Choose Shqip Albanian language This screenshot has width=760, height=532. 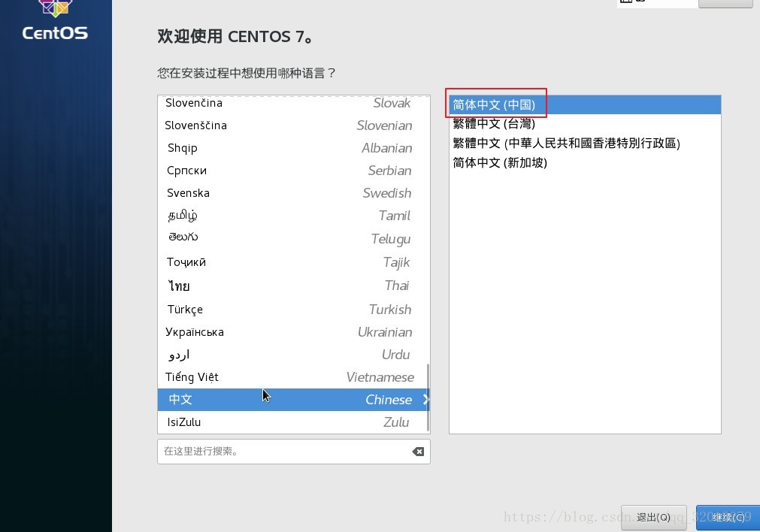click(x=294, y=148)
